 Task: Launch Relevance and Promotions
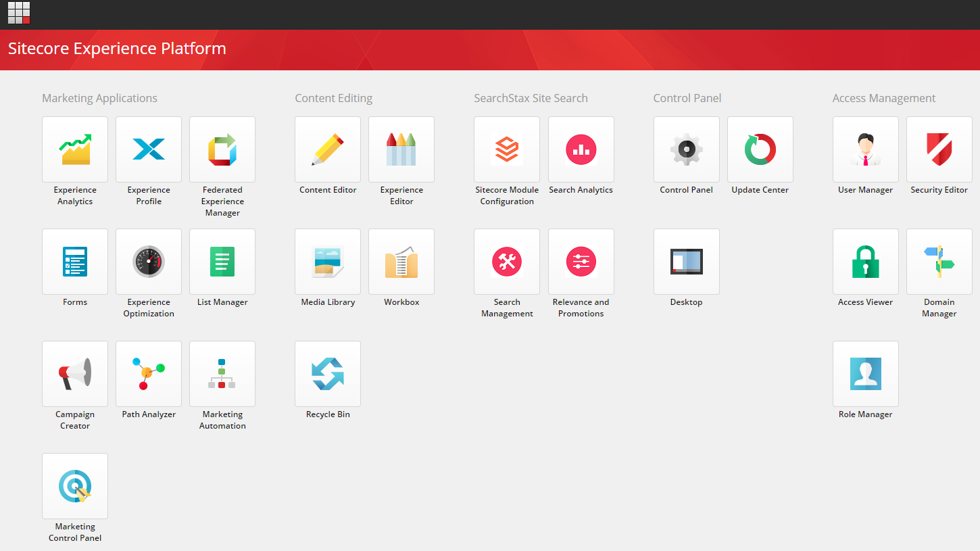(x=581, y=262)
